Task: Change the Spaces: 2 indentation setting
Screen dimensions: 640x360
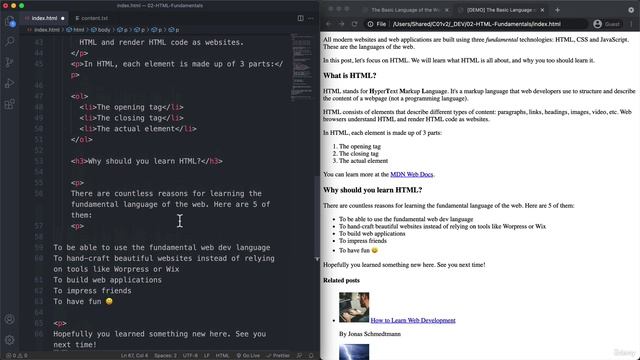Action: (165, 356)
